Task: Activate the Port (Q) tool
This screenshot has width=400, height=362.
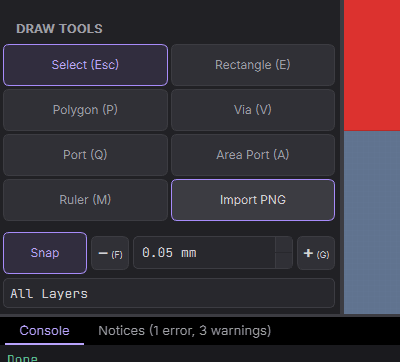Action: [85, 155]
